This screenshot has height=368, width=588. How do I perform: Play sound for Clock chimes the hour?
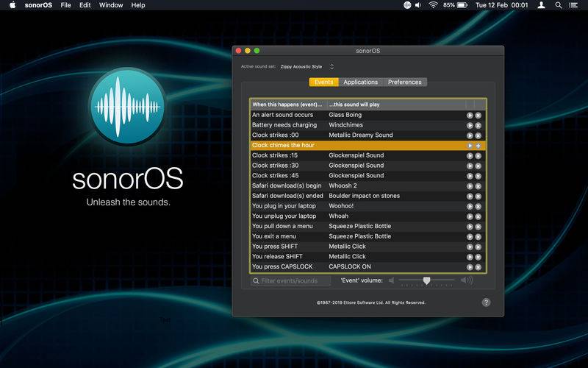pos(470,146)
